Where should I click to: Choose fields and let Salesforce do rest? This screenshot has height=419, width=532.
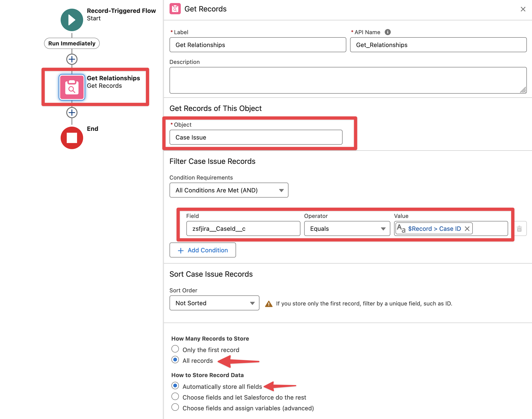coord(175,397)
